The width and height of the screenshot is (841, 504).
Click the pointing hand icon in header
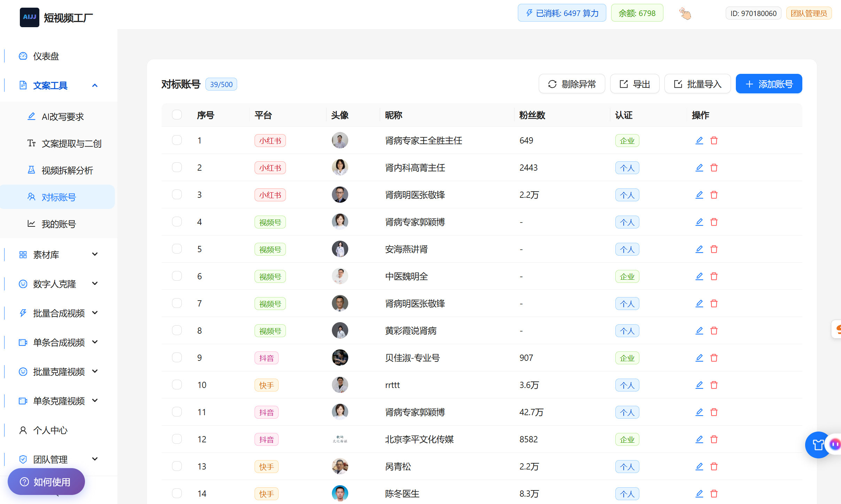click(x=685, y=14)
